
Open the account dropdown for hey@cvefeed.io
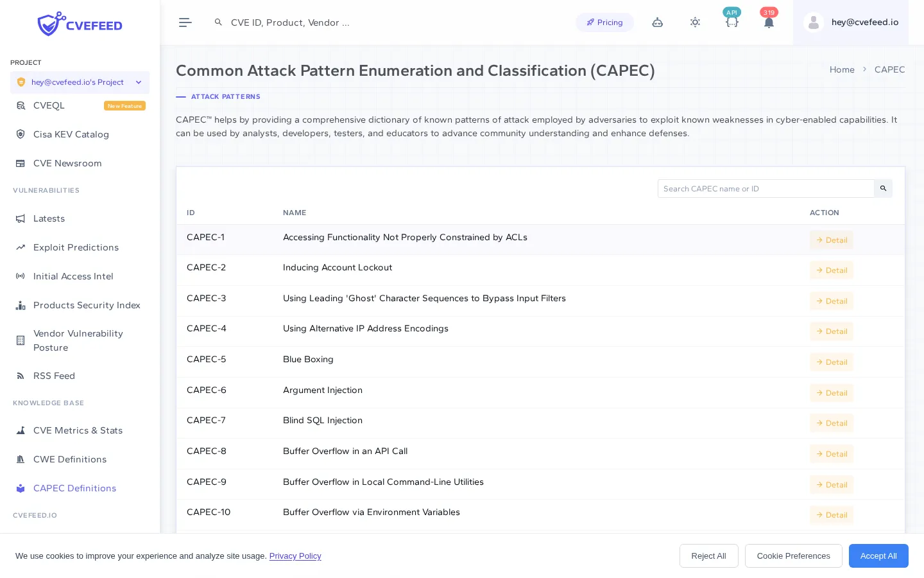pyautogui.click(x=864, y=22)
